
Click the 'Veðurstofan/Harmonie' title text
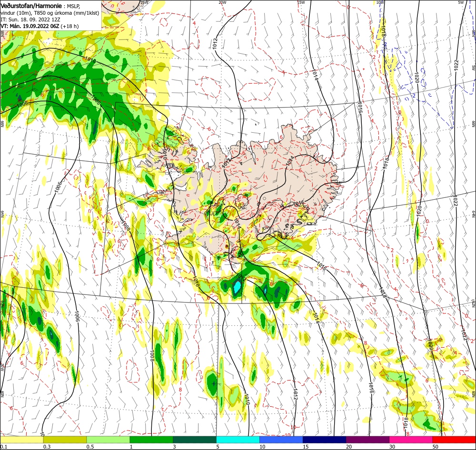31,6
